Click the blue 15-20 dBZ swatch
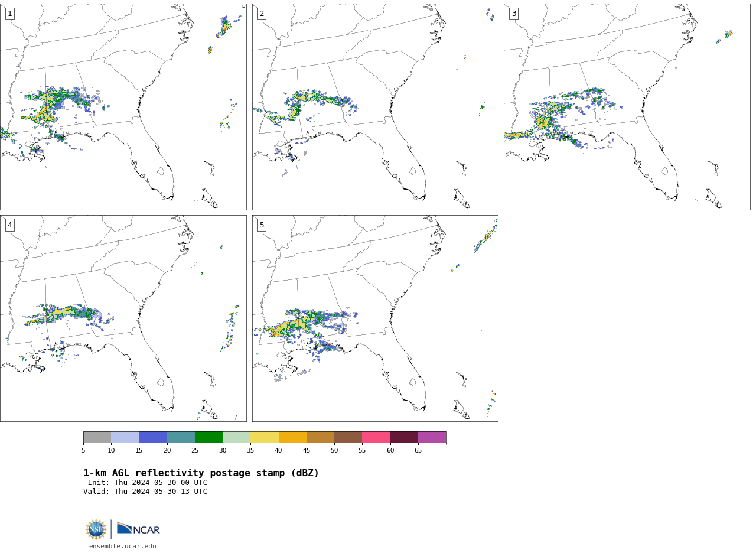 (153, 437)
